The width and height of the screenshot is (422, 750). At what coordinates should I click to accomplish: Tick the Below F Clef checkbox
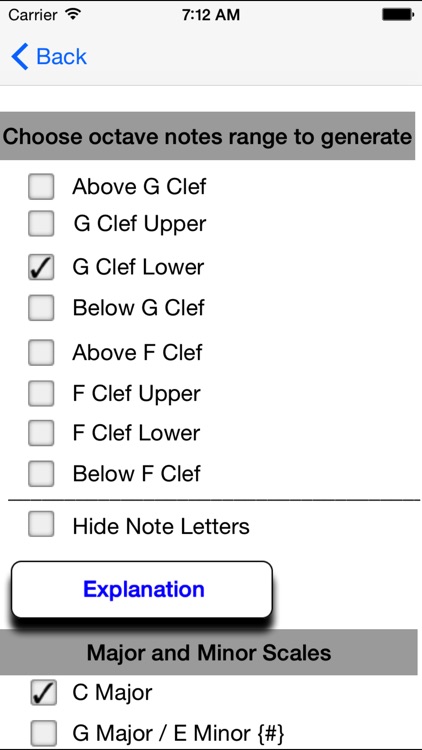[41, 474]
